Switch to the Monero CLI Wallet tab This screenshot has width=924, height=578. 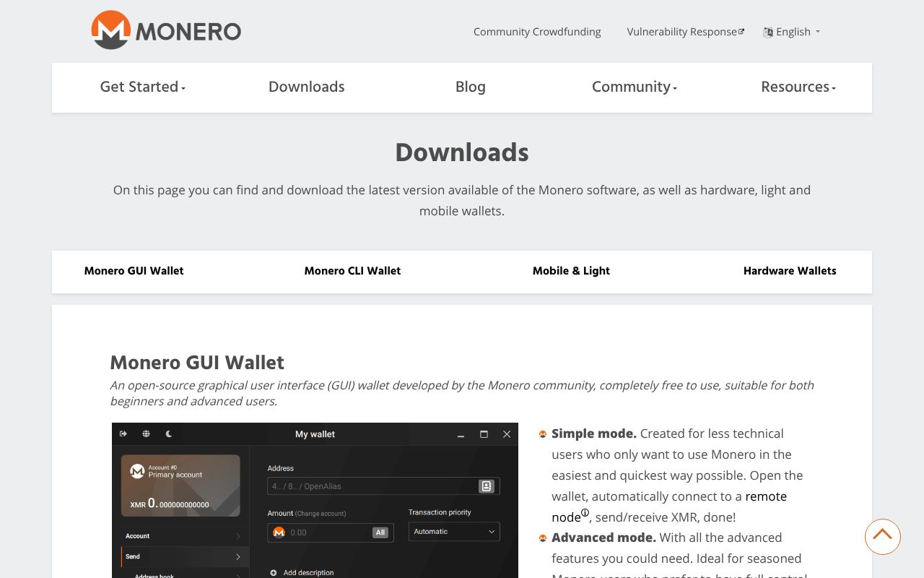352,272
